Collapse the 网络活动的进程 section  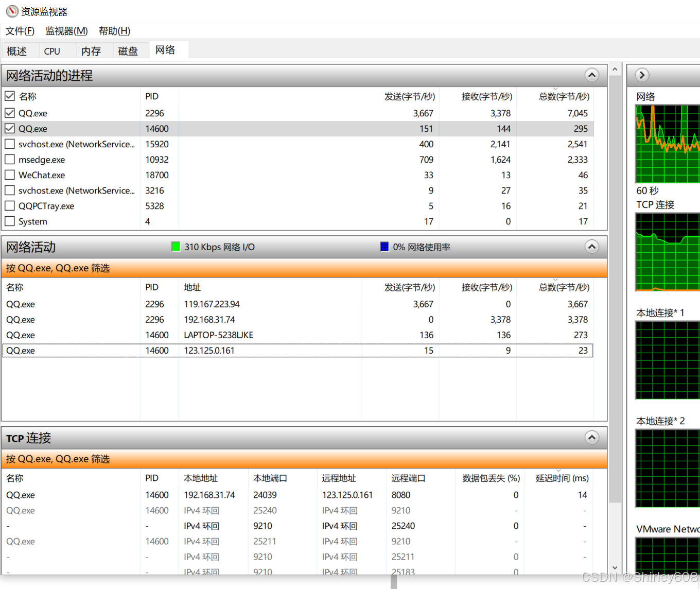click(592, 75)
